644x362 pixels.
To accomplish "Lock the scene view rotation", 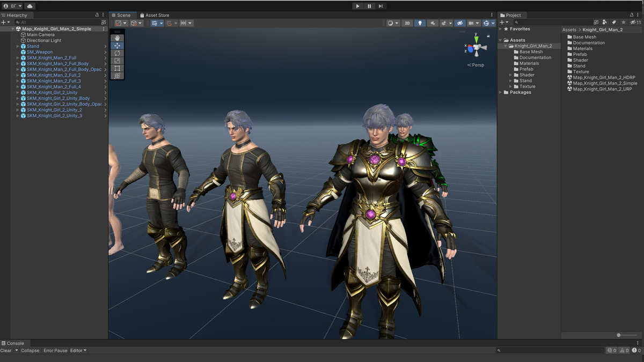I will tap(488, 35).
